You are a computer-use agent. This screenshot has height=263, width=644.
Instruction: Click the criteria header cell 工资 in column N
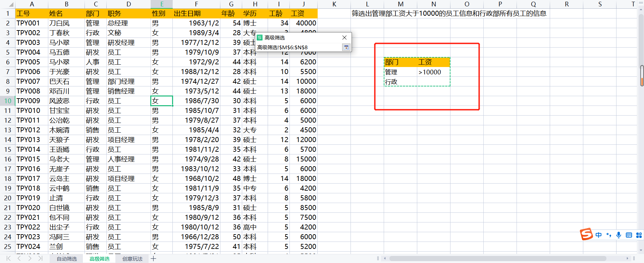[434, 62]
